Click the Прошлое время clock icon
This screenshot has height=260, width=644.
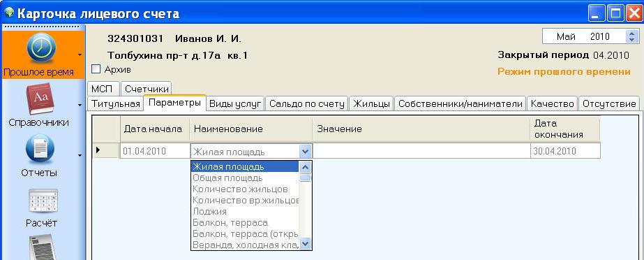click(41, 48)
